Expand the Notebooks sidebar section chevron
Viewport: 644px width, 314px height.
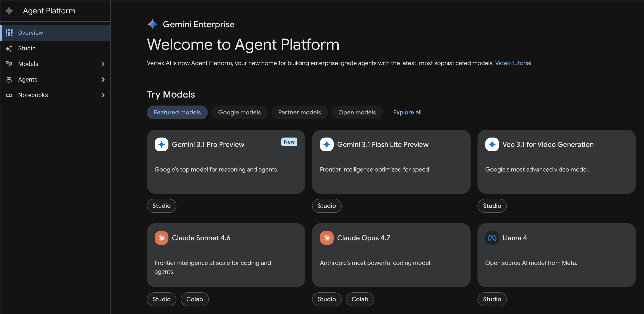click(103, 95)
